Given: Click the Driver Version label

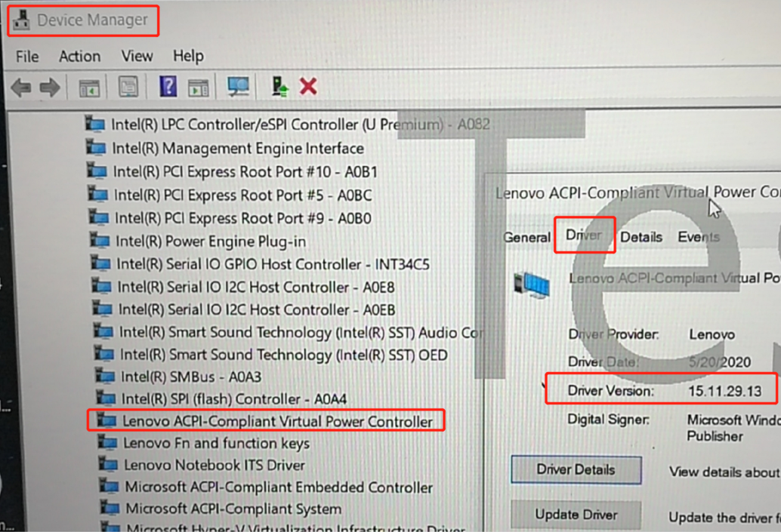Looking at the screenshot, I should click(610, 391).
